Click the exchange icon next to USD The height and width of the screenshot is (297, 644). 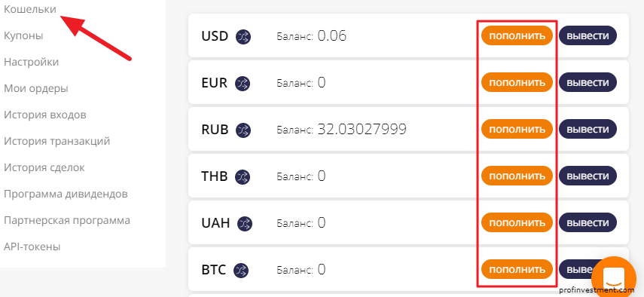243,36
